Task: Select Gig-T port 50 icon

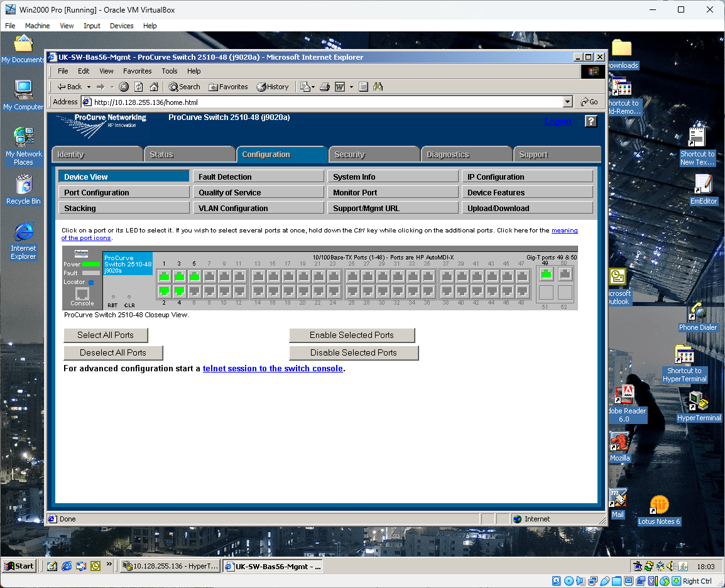Action: pyautogui.click(x=565, y=274)
